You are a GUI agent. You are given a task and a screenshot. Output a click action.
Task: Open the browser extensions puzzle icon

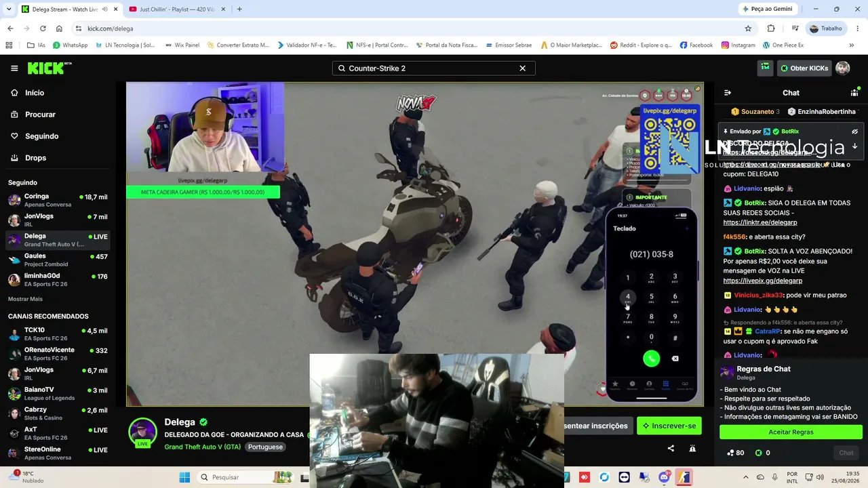click(771, 28)
